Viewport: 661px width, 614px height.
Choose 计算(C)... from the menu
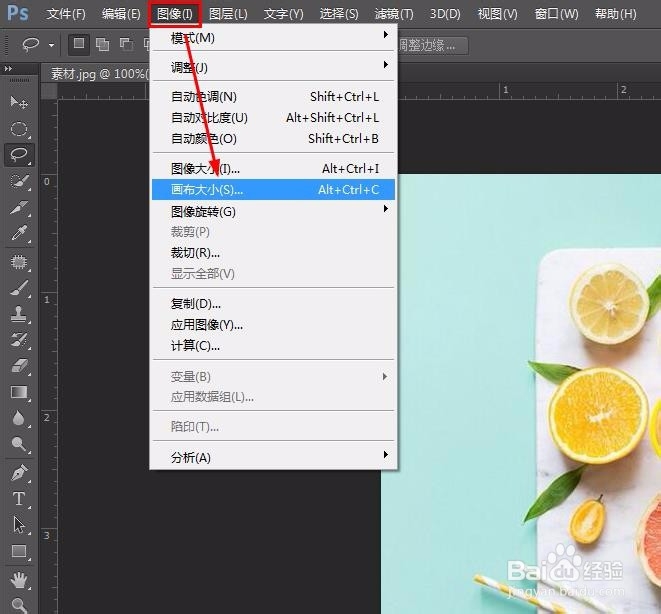coord(273,346)
